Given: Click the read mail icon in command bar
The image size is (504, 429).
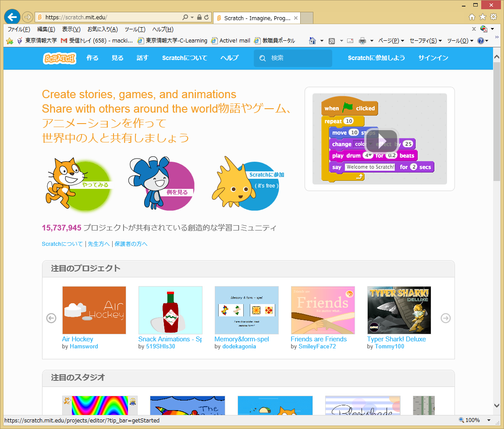Looking at the screenshot, I should click(350, 41).
